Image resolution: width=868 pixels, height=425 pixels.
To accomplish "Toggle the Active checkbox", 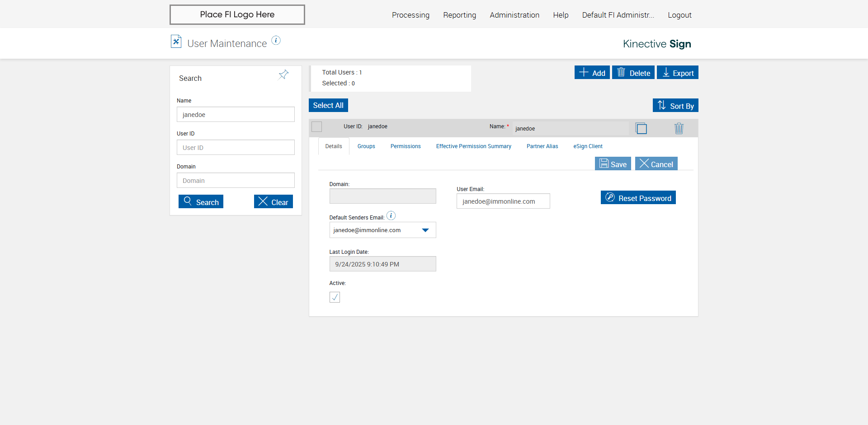I will (x=335, y=297).
